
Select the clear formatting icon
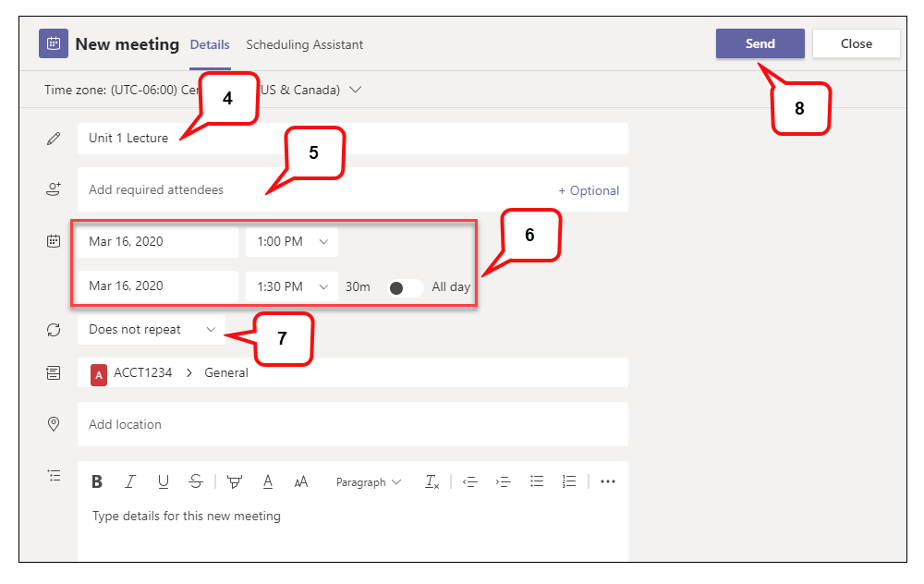point(432,481)
